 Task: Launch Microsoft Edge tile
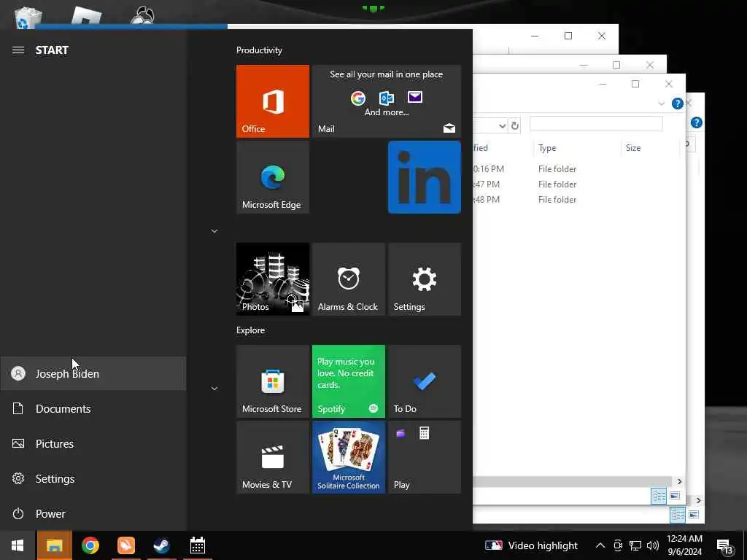pos(273,177)
